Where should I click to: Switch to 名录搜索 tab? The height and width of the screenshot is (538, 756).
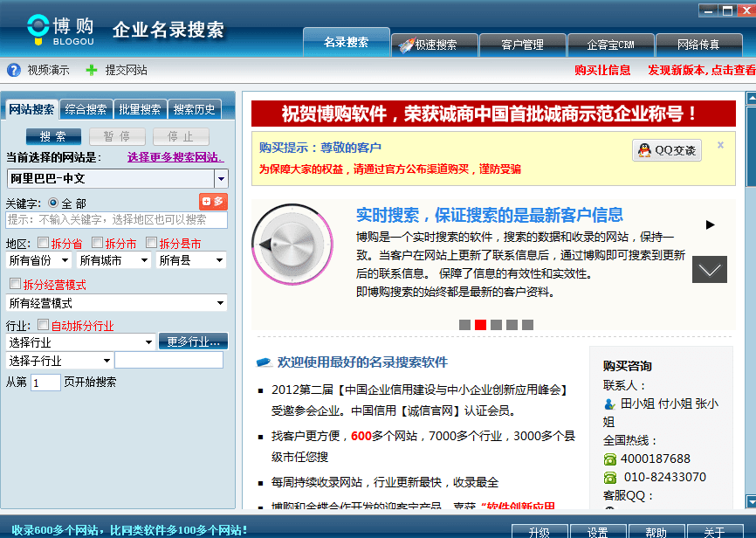(x=347, y=43)
